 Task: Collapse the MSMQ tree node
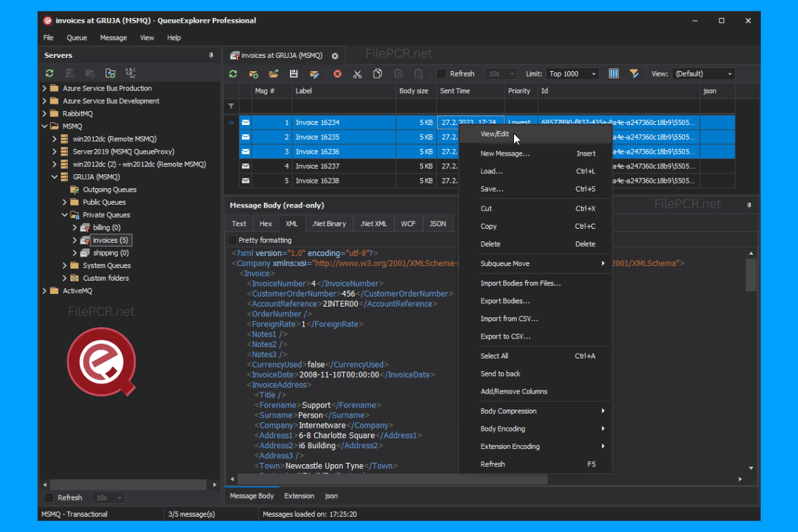click(45, 126)
